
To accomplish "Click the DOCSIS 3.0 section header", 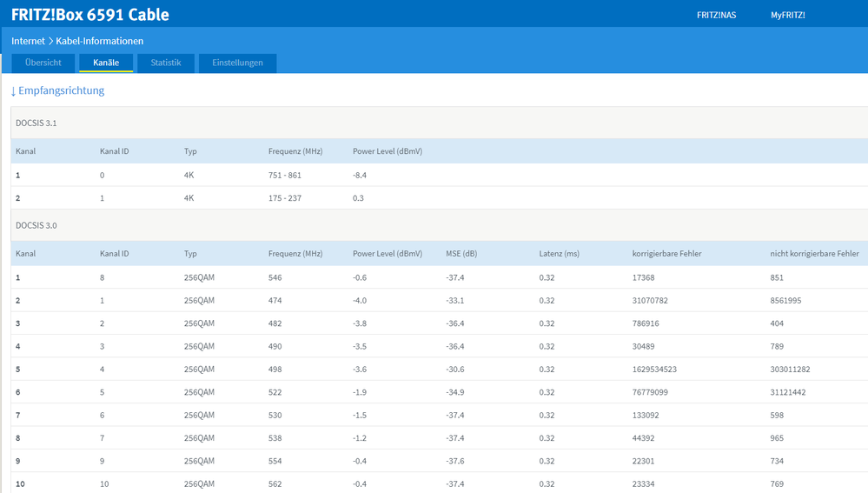I will (36, 225).
